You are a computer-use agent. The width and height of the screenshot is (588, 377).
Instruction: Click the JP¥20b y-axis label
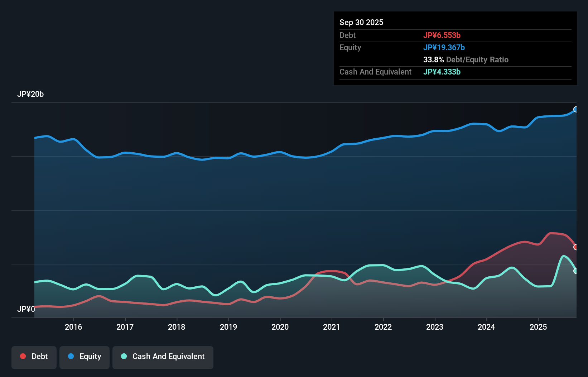(30, 94)
